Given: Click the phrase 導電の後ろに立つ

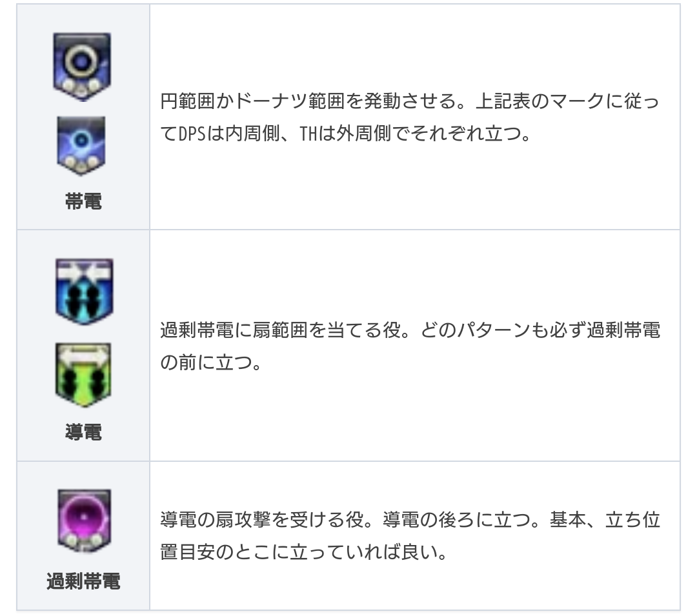Looking at the screenshot, I should 456,520.
